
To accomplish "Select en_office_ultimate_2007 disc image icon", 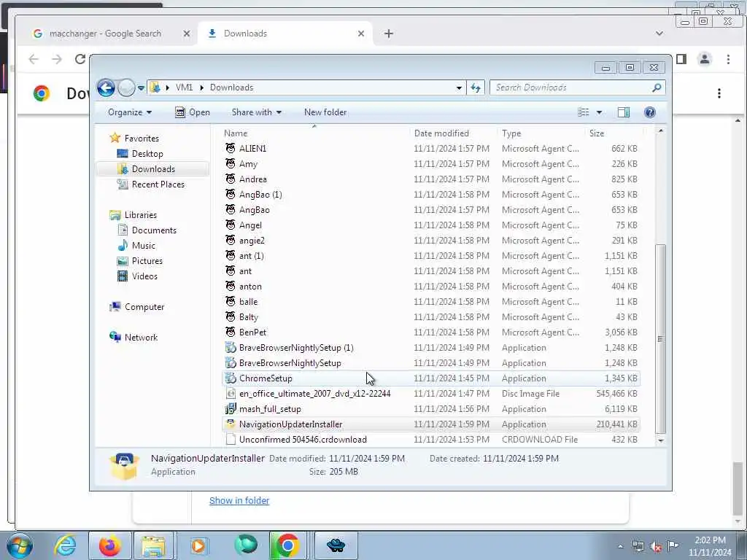I will tap(231, 394).
